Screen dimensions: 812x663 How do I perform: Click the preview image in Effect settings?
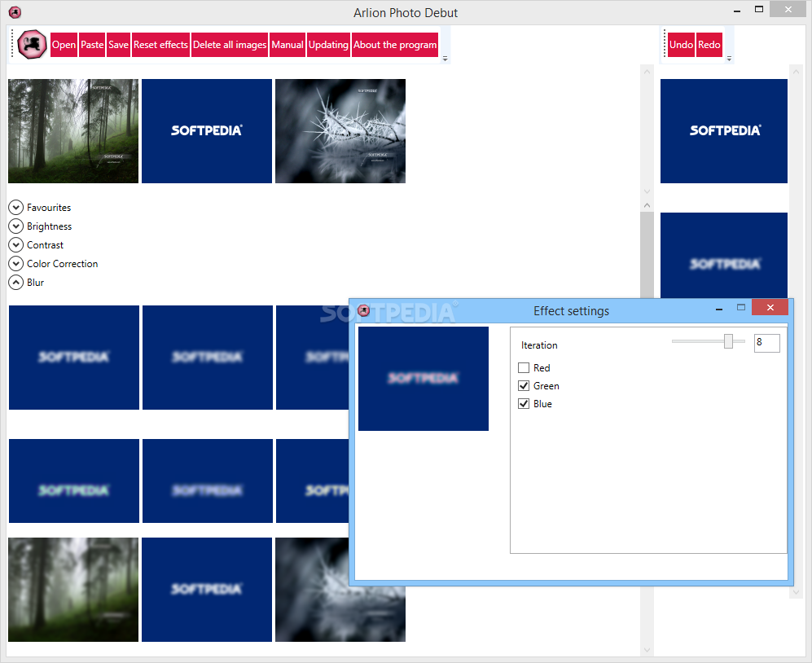pyautogui.click(x=423, y=379)
